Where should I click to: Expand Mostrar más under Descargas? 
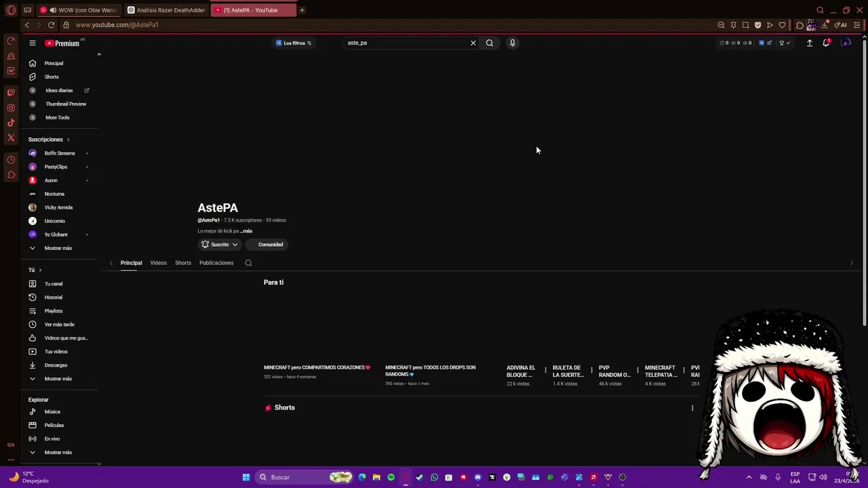[x=58, y=379]
